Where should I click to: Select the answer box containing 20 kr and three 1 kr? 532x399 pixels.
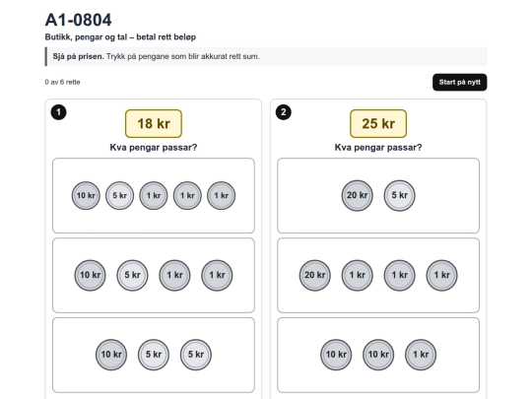coord(378,275)
